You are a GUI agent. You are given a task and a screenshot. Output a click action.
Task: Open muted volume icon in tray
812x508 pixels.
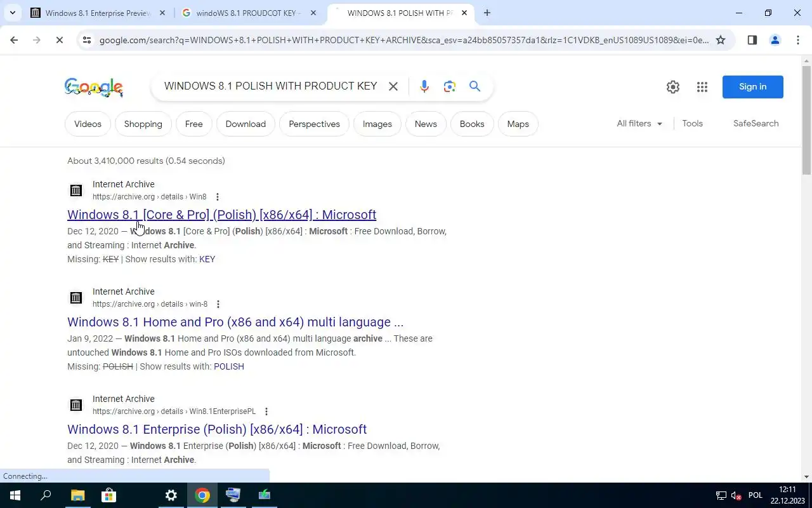tap(737, 495)
